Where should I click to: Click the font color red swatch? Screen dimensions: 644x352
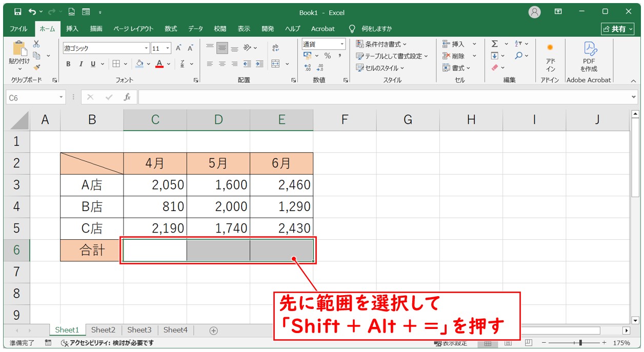159,64
